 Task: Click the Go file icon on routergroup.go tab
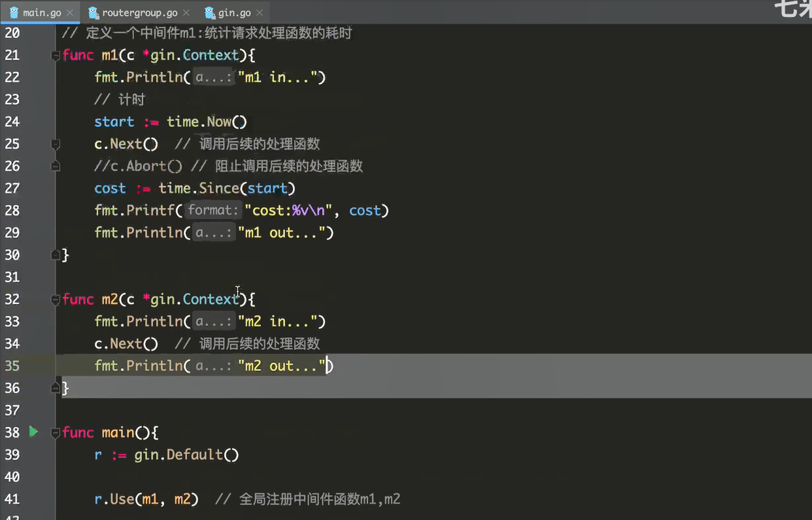pos(93,12)
